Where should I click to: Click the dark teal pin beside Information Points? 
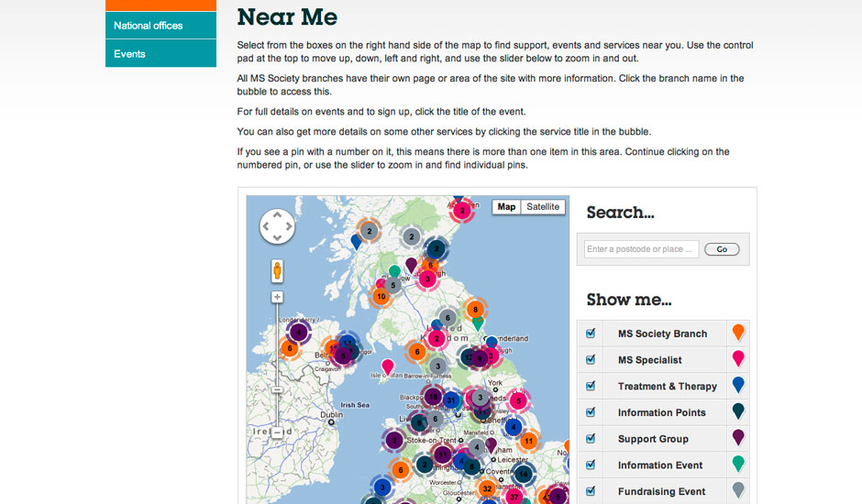pyautogui.click(x=738, y=411)
